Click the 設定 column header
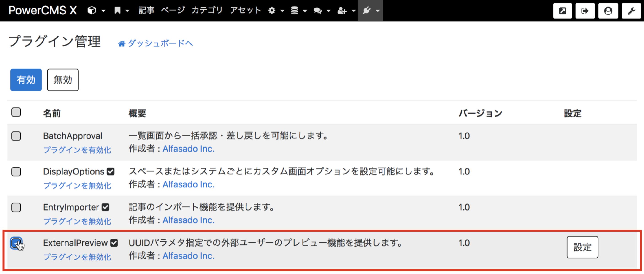 (x=573, y=113)
